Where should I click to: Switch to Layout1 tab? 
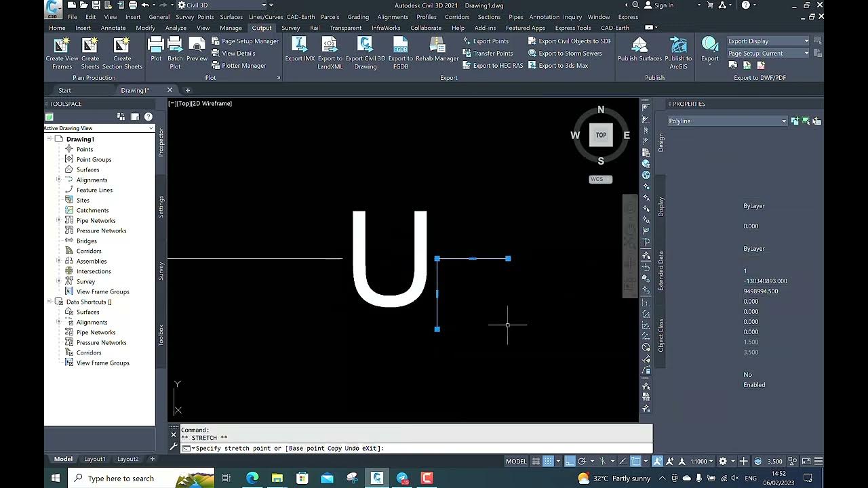[94, 459]
